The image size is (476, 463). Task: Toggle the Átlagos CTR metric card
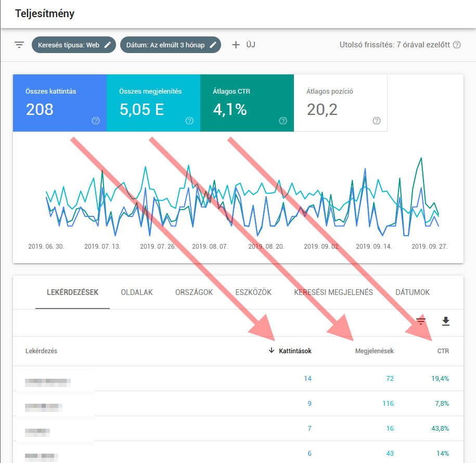click(247, 102)
